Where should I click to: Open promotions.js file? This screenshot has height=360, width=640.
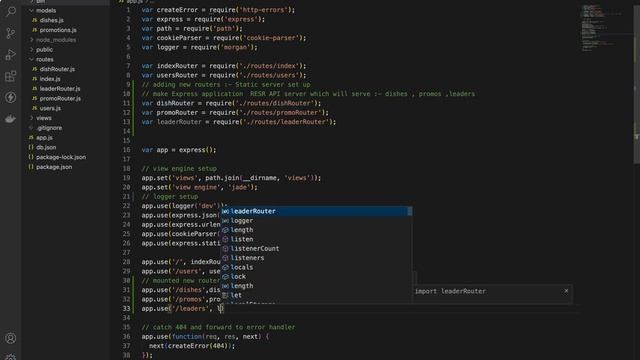click(58, 30)
